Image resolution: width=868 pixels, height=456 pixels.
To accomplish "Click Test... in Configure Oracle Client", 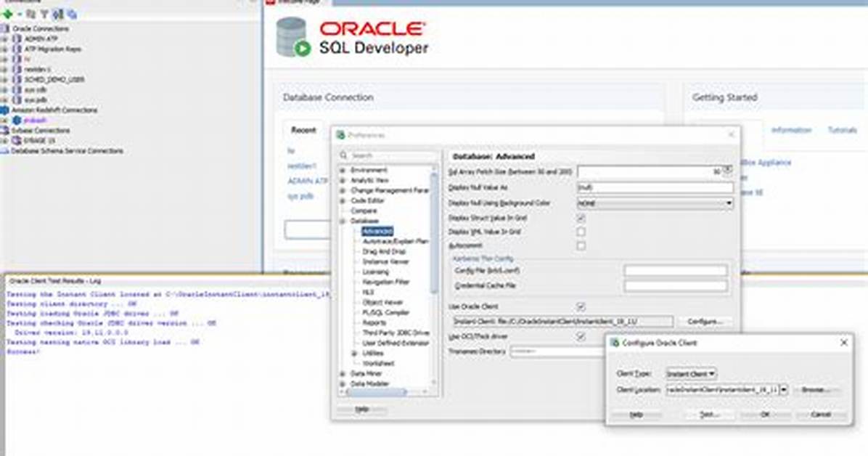I will [x=710, y=415].
